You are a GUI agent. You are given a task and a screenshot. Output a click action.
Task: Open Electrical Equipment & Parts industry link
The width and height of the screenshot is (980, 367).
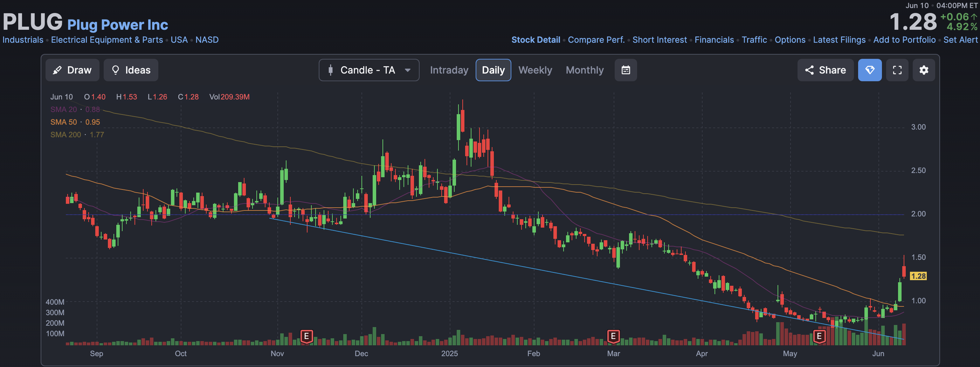point(107,40)
